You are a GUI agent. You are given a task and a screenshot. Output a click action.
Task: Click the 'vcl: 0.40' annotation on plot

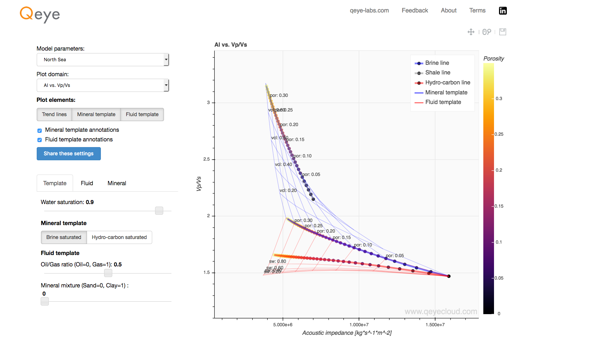click(283, 165)
